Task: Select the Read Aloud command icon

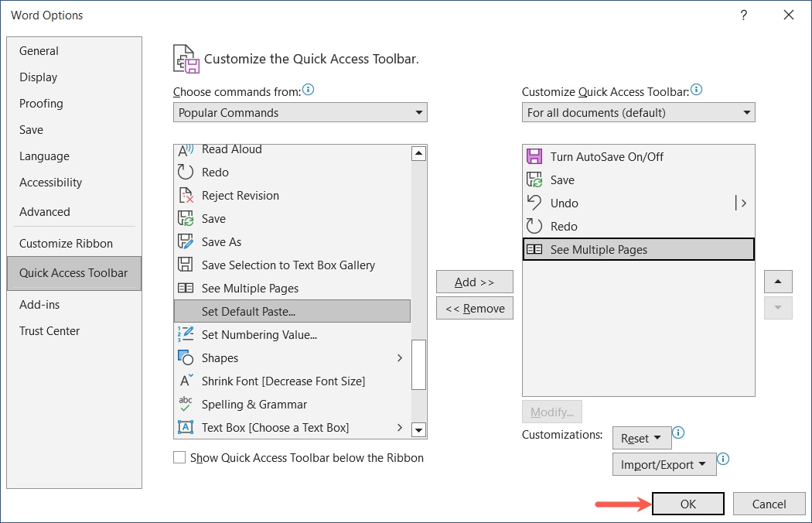Action: pyautogui.click(x=186, y=149)
